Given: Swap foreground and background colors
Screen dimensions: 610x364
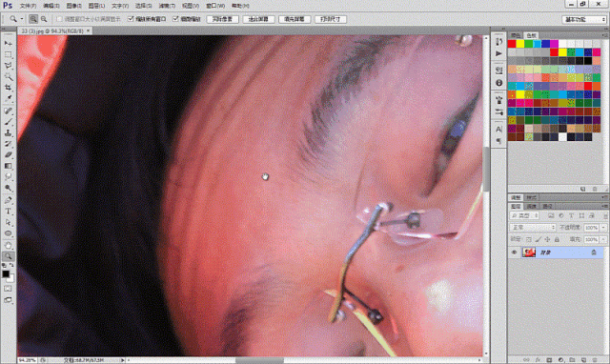Looking at the screenshot, I should pyautogui.click(x=11, y=265).
